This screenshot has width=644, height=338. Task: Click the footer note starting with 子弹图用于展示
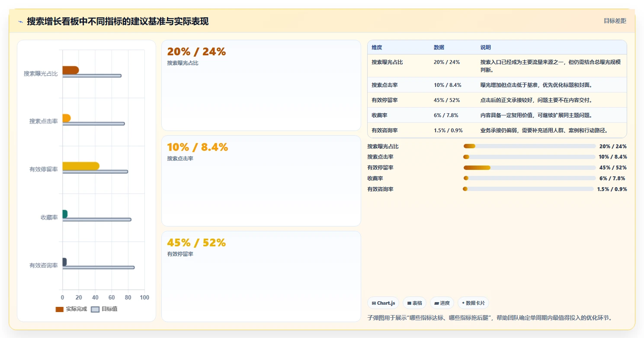(x=490, y=318)
